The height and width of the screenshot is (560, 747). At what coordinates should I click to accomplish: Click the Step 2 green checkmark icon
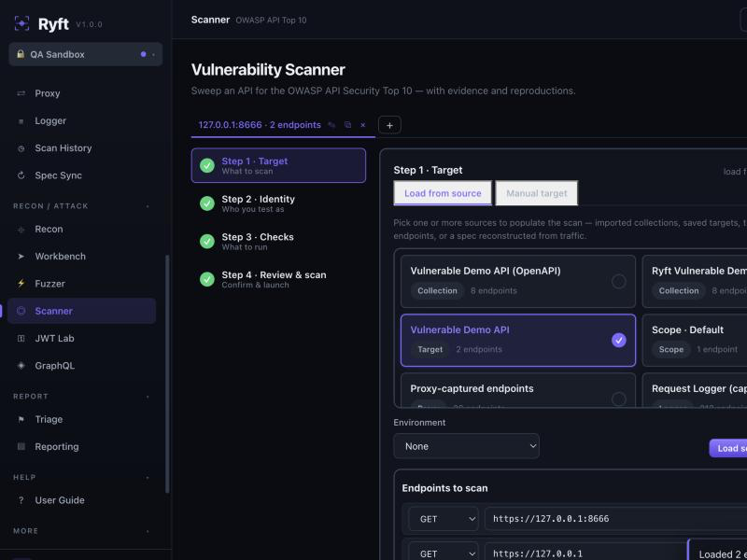pos(207,203)
